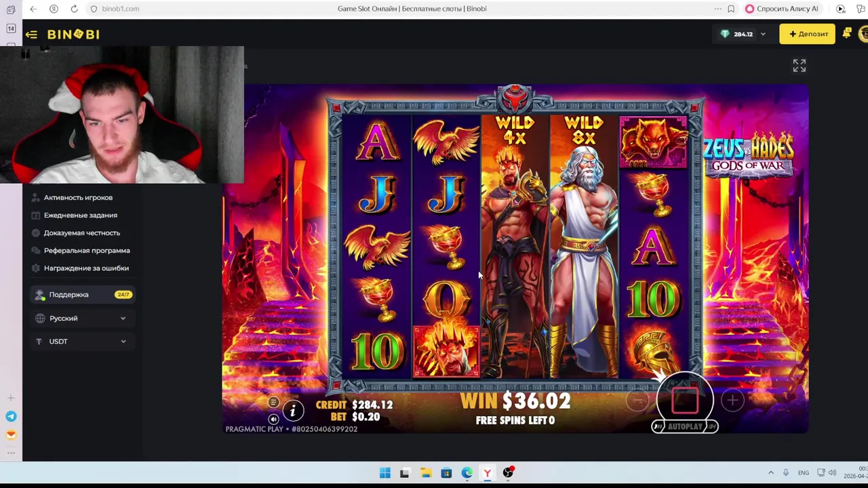Go back in the browser
This screenshot has height=488, width=868.
click(x=33, y=9)
